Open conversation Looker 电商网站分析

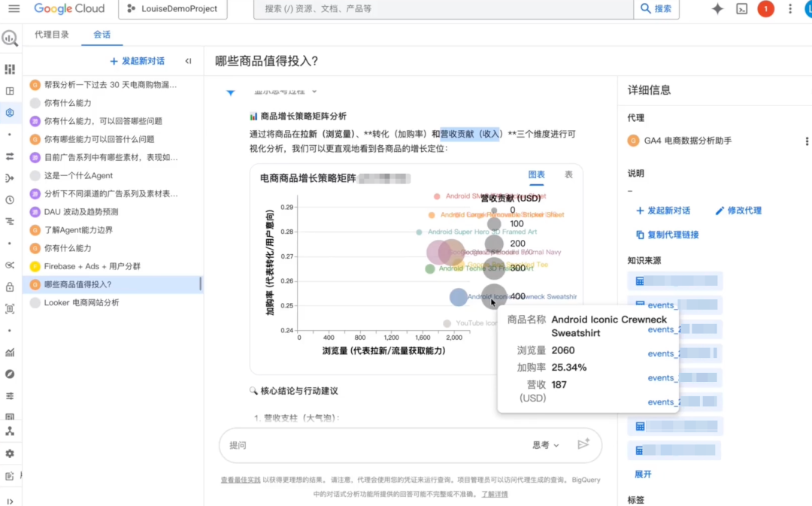113,302
